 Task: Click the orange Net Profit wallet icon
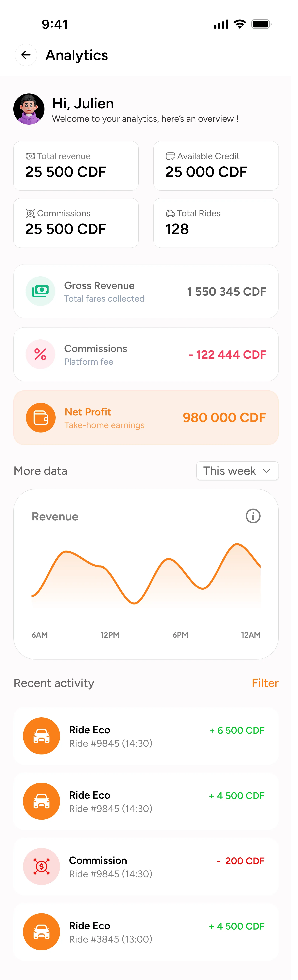point(40,417)
